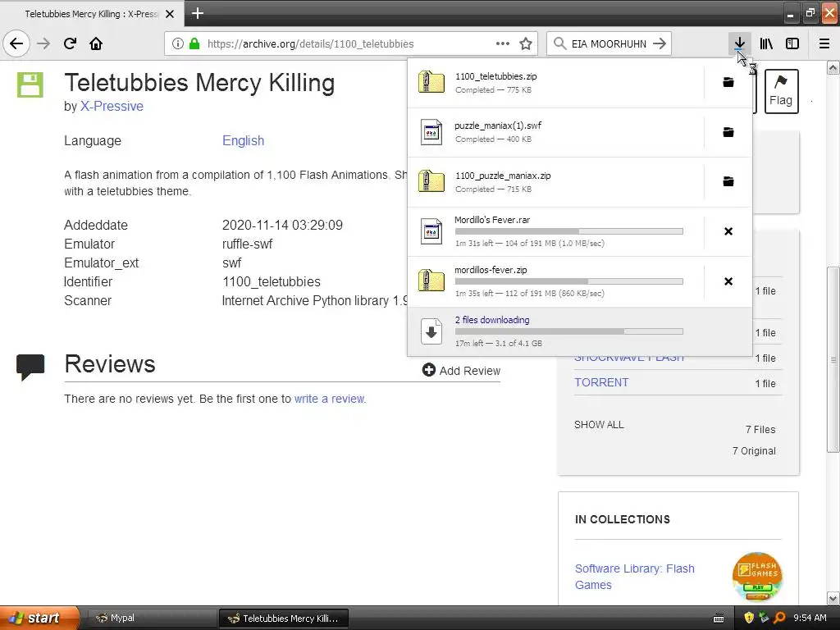This screenshot has height=630, width=840.
Task: Open completed 1100_teletubbies.zip download
Action: [556, 83]
